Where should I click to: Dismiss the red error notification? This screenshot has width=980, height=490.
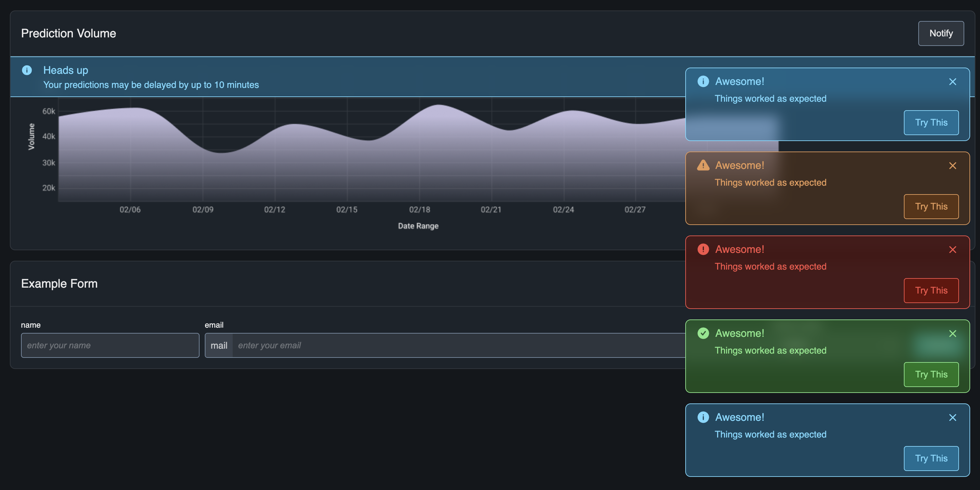click(952, 250)
